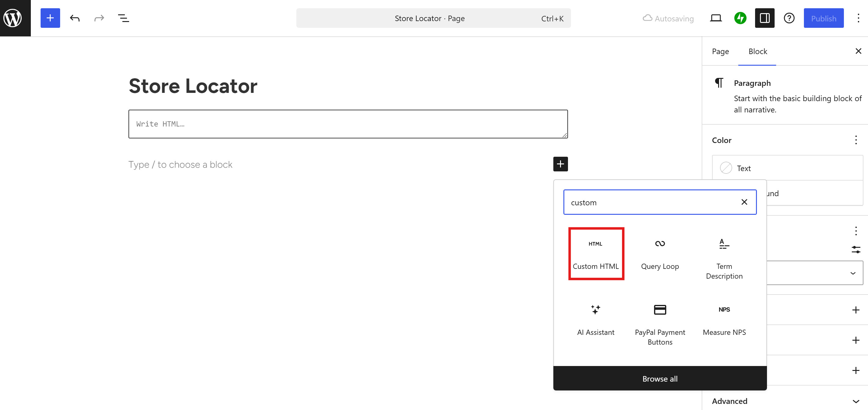
Task: Open the Document Overview list icon
Action: [x=123, y=18]
